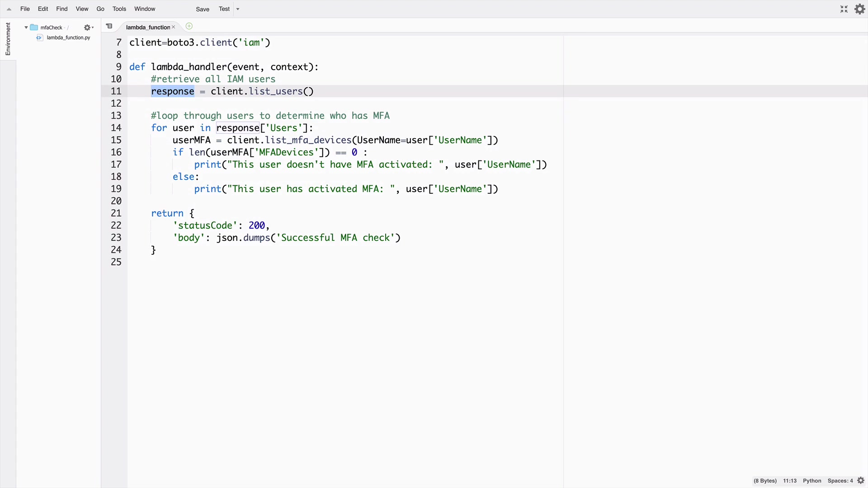
Task: Click the fullscreen toggle icon at top right
Action: (844, 9)
